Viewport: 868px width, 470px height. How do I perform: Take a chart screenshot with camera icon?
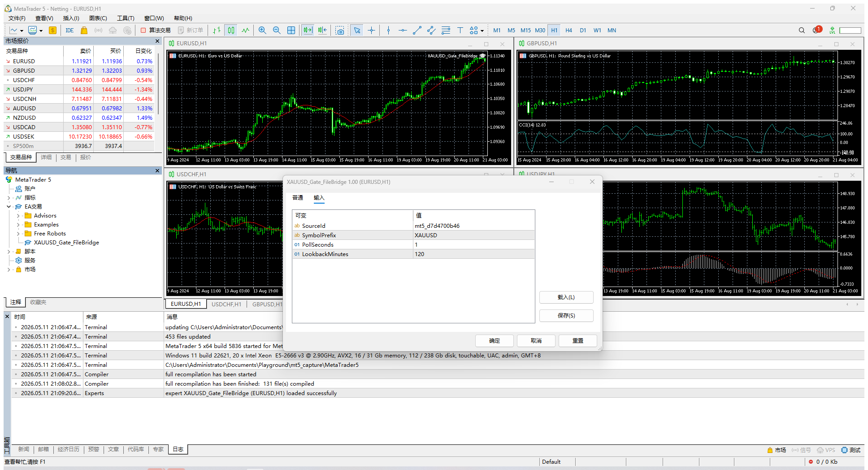click(340, 30)
